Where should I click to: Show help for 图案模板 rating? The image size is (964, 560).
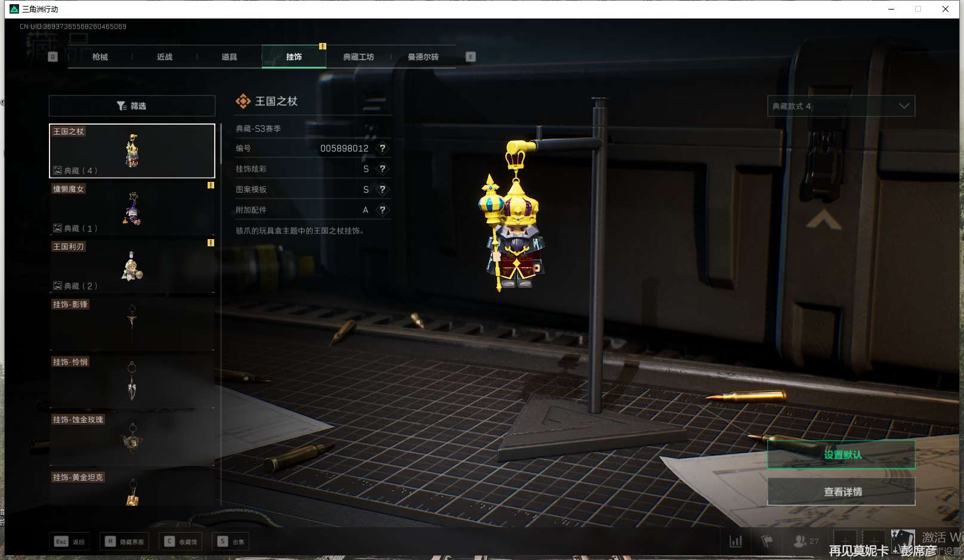coord(382,189)
